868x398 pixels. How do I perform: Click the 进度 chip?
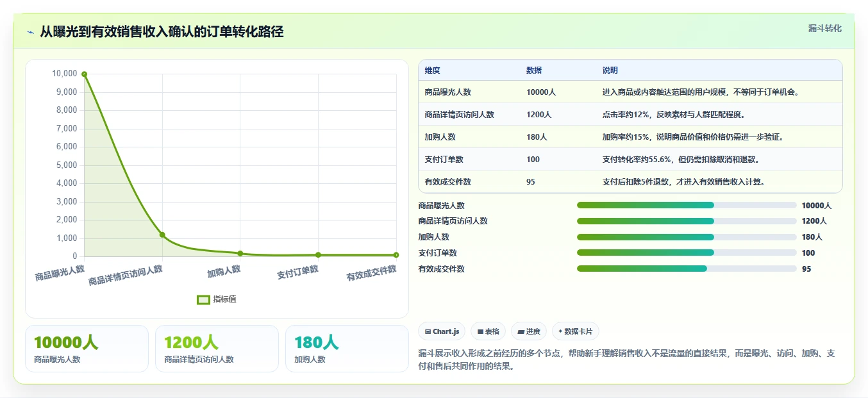click(x=529, y=331)
